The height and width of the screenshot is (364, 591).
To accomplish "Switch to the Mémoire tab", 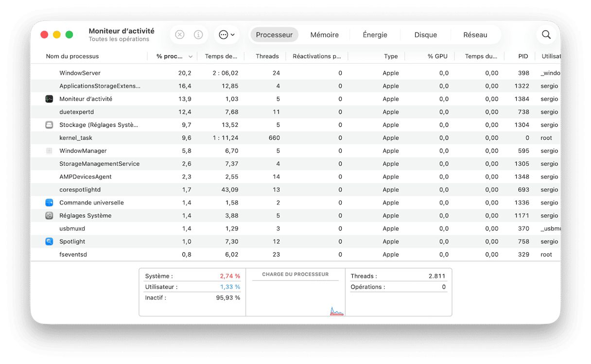I will tap(324, 35).
